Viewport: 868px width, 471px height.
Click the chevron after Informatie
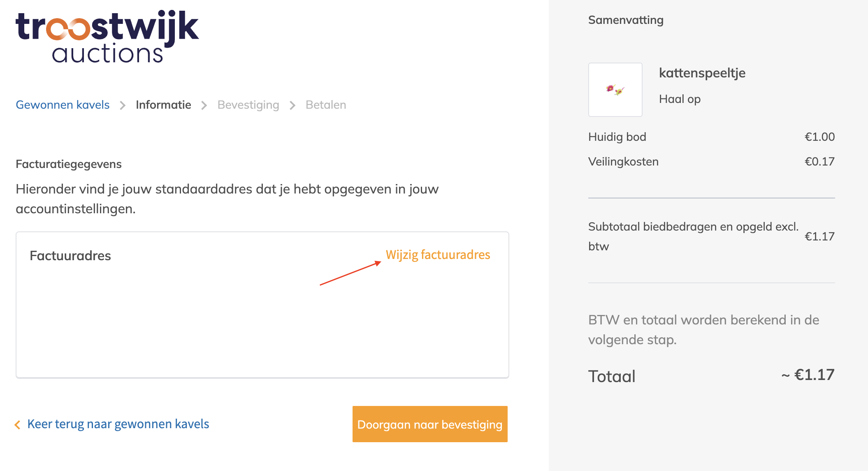coord(204,105)
